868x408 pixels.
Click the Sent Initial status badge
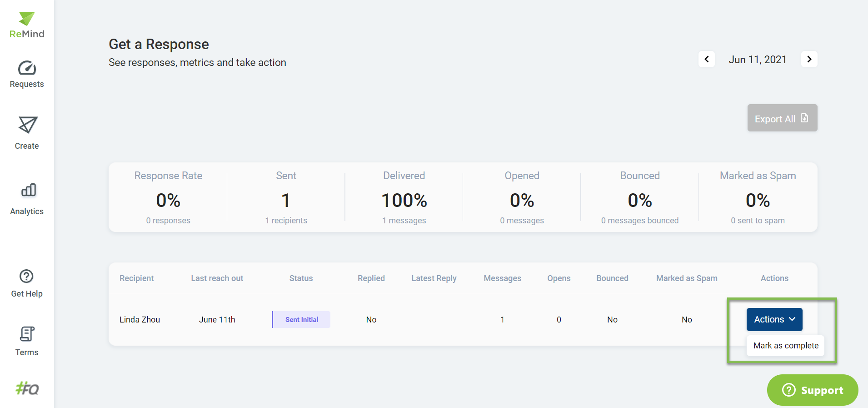pyautogui.click(x=301, y=320)
